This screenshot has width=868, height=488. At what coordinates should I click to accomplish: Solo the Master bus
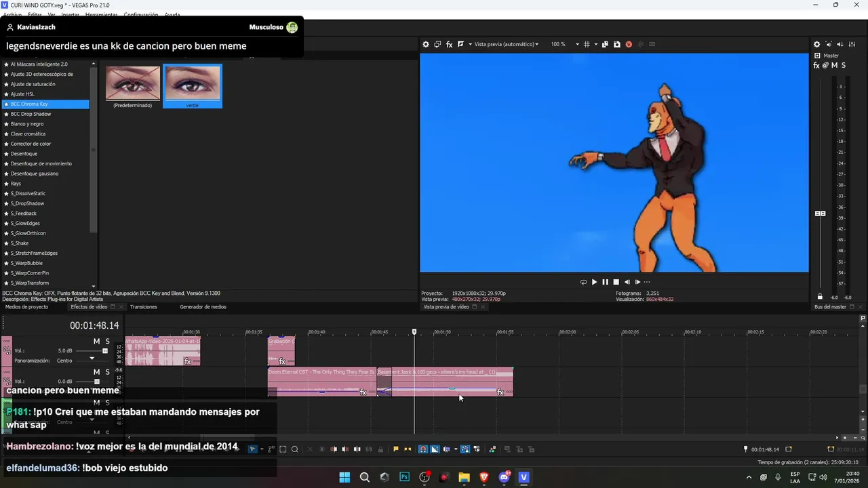pyautogui.click(x=844, y=65)
